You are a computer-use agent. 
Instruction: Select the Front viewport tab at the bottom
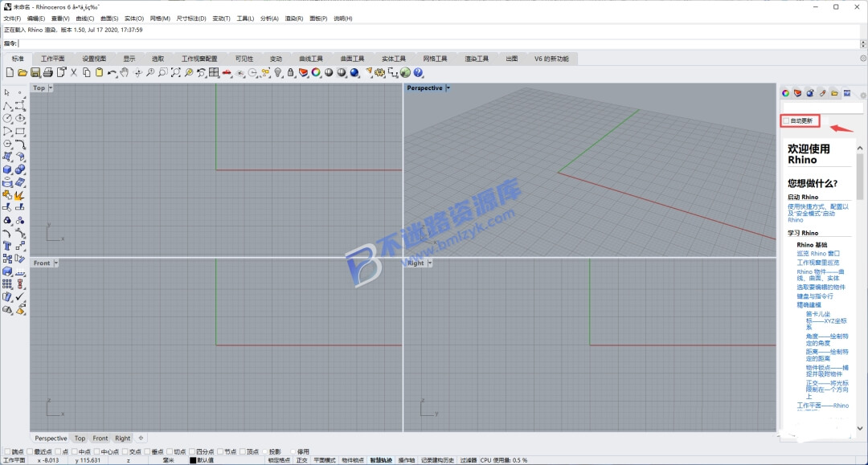100,438
